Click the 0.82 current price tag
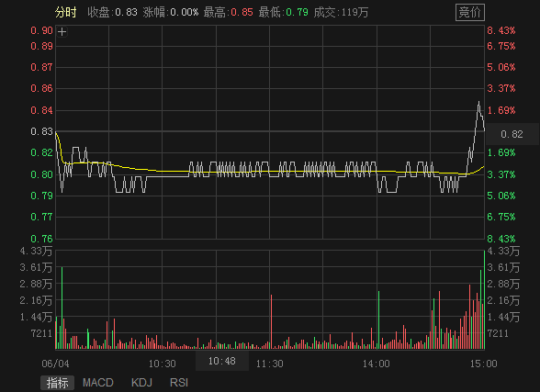The image size is (540, 392). 512,134
